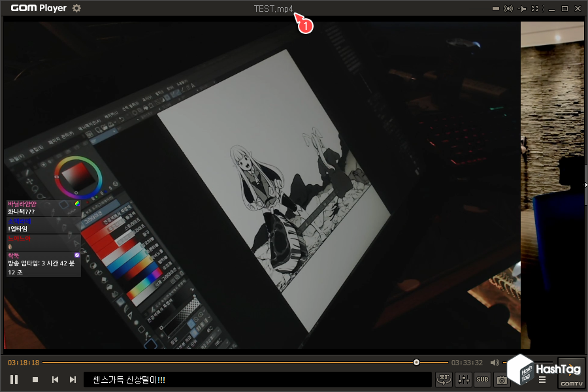Click elapsed time 03:18:18
Viewport: 588px width, 392px height.
click(x=24, y=363)
